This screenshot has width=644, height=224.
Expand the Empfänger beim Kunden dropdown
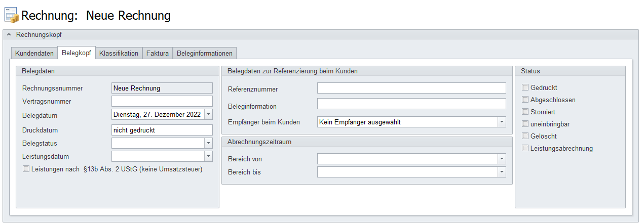point(501,122)
